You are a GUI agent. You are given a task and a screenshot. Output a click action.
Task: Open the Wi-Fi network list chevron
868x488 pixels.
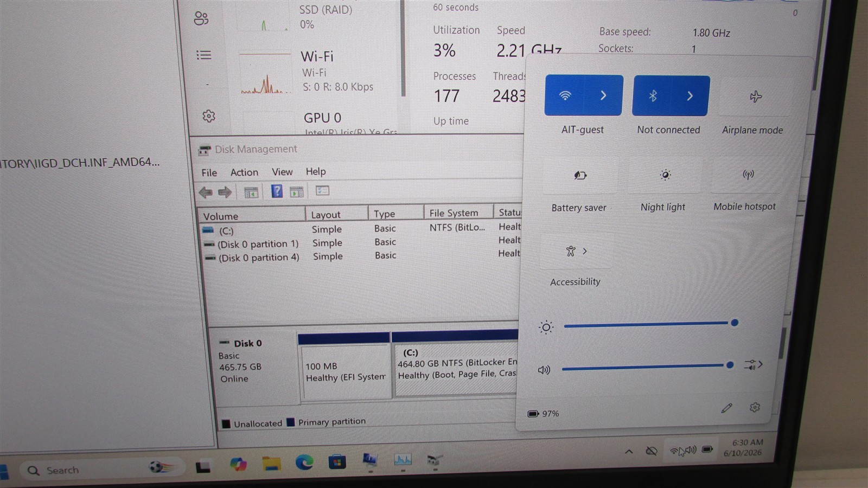coord(603,95)
